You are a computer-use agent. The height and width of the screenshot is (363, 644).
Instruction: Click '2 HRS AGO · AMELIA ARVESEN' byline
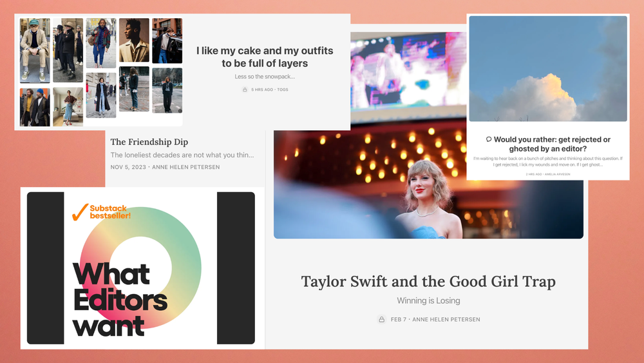pyautogui.click(x=548, y=174)
